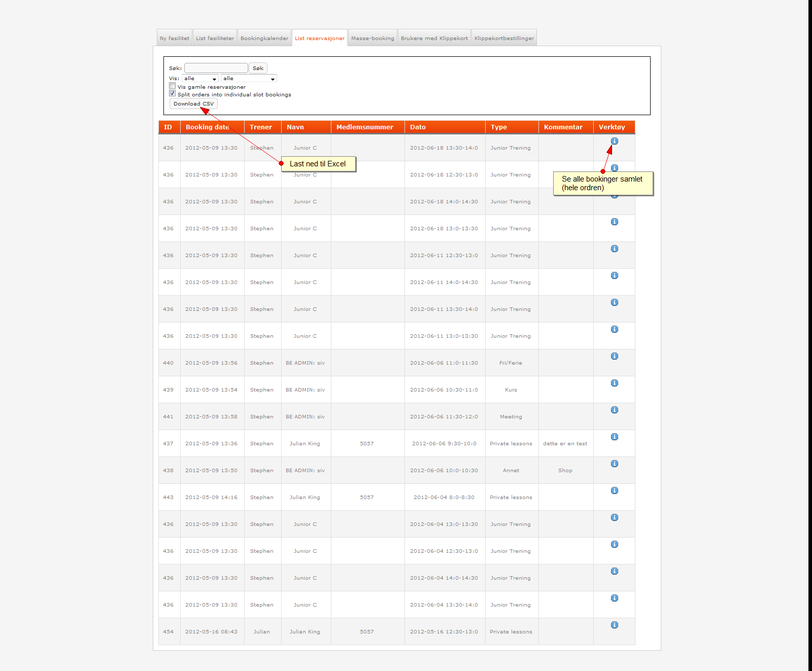Open info icon in 2012-06-11 13:30-14:0 row
The height and width of the screenshot is (671, 812).
tap(615, 302)
